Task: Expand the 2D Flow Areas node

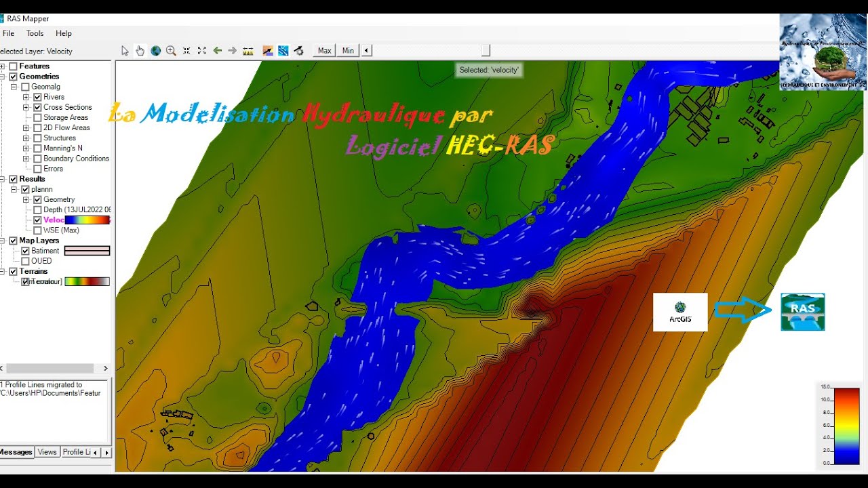Action: (x=26, y=127)
